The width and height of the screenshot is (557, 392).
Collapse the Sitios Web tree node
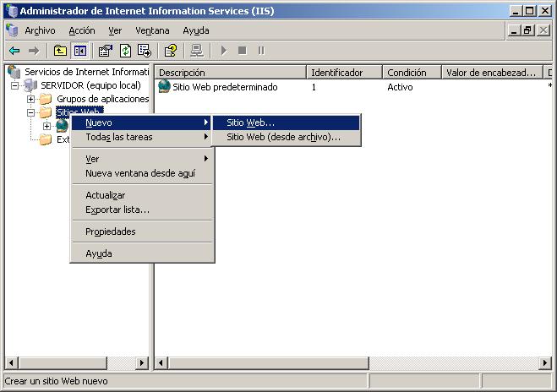(31, 112)
